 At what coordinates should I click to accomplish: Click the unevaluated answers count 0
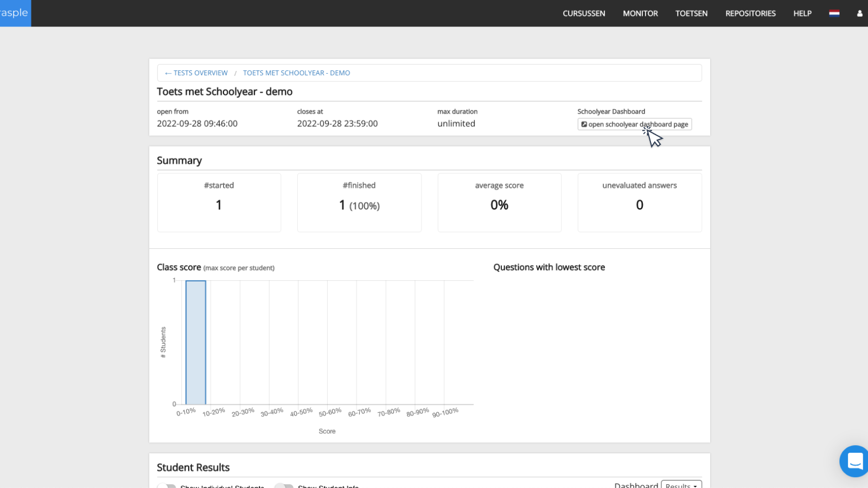[x=640, y=205]
